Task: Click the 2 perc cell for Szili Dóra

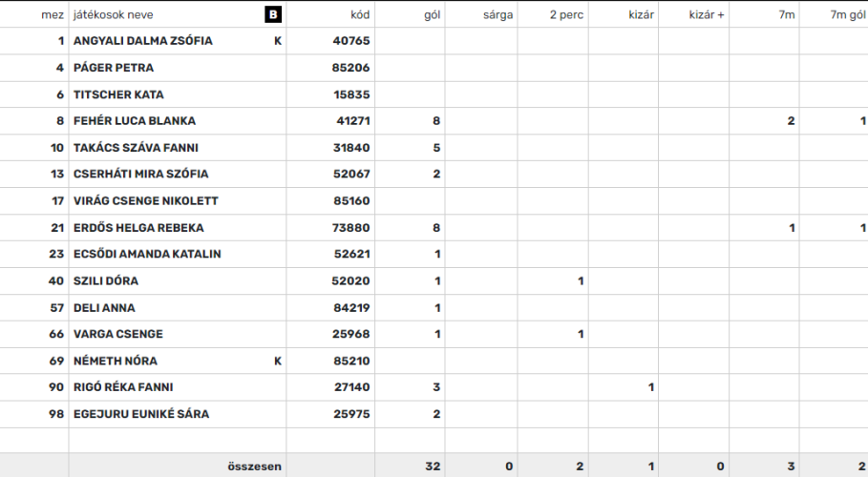Action: (x=553, y=281)
